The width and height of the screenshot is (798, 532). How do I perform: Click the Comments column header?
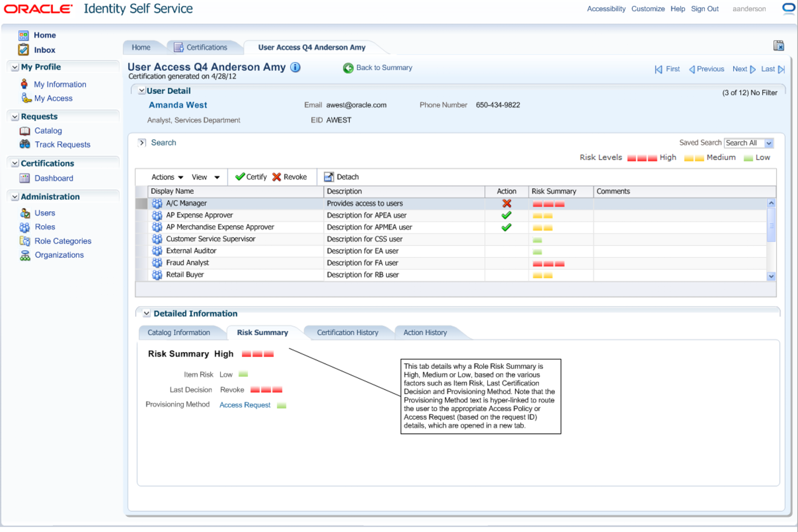pyautogui.click(x=685, y=191)
